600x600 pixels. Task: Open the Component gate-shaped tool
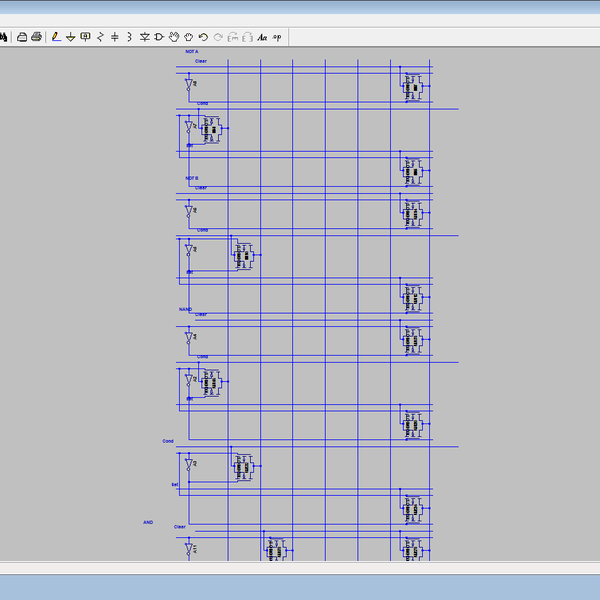pyautogui.click(x=160, y=37)
